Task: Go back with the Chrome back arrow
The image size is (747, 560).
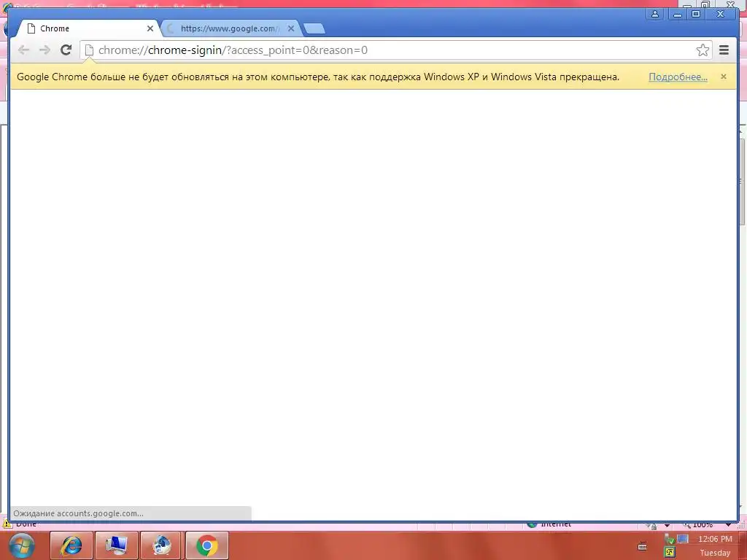Action: tap(23, 50)
